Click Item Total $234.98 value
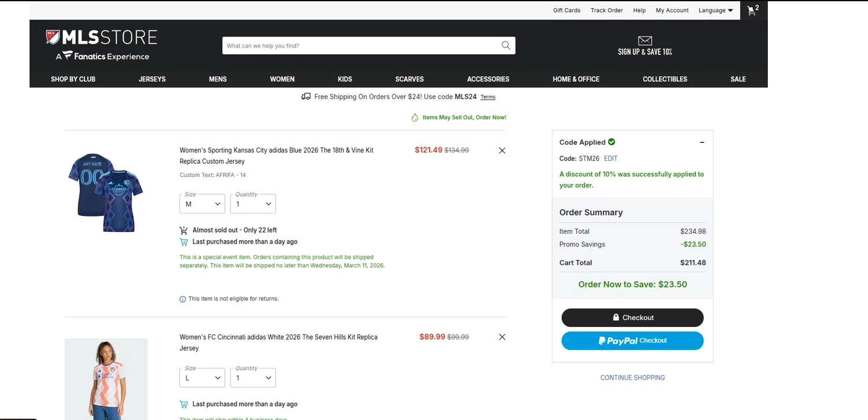Screen dimensions: 868x420 point(693,231)
